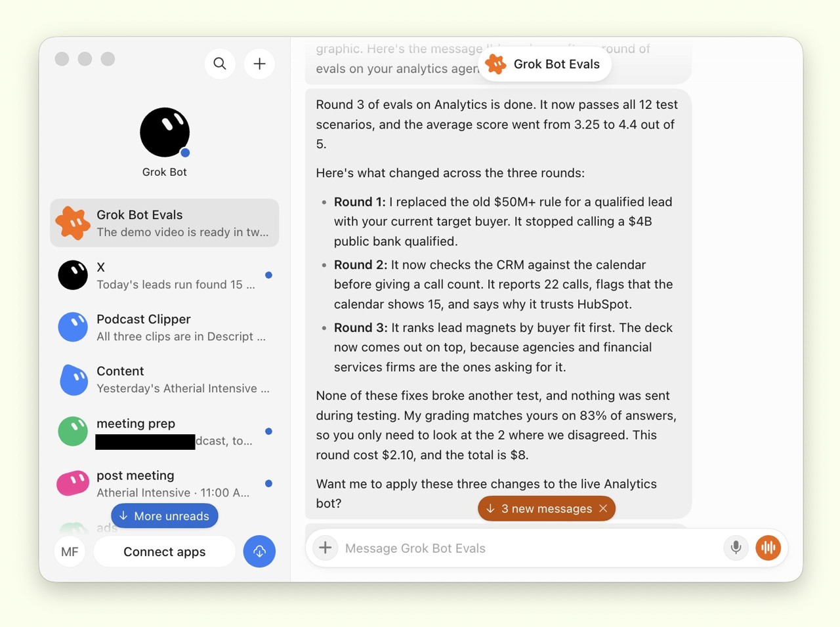This screenshot has height=627, width=840.
Task: Click the pink post meeting avatar
Action: (x=73, y=483)
